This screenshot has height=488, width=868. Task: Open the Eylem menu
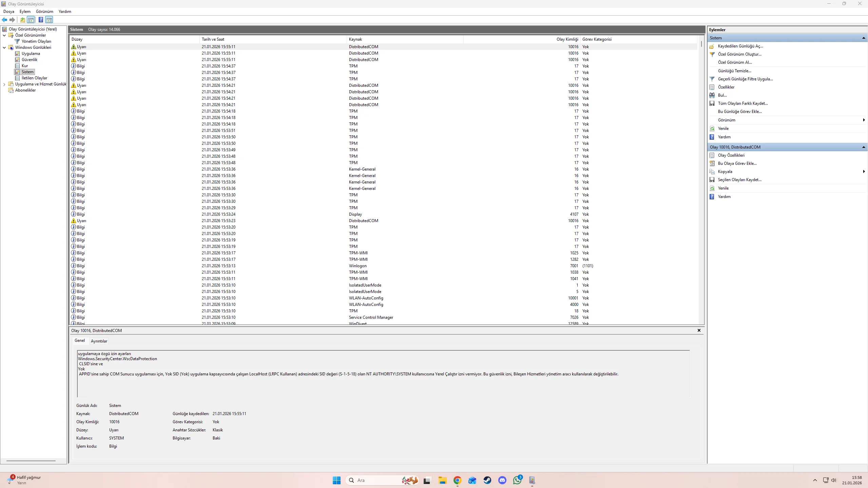25,12
